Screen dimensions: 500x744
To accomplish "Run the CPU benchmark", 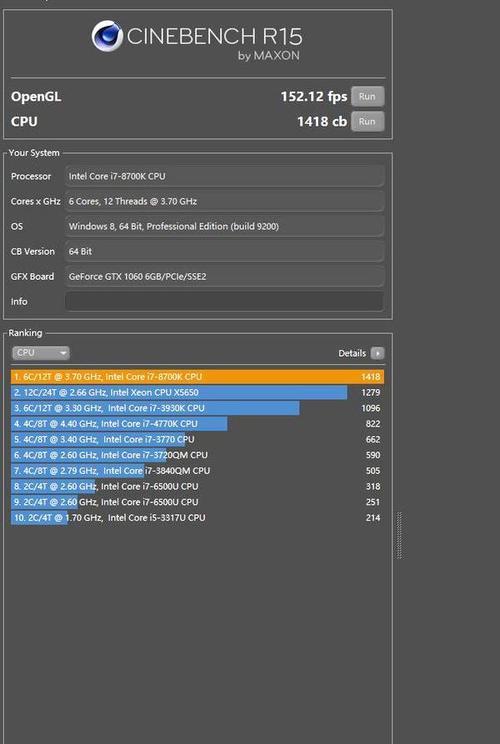I will pos(368,121).
